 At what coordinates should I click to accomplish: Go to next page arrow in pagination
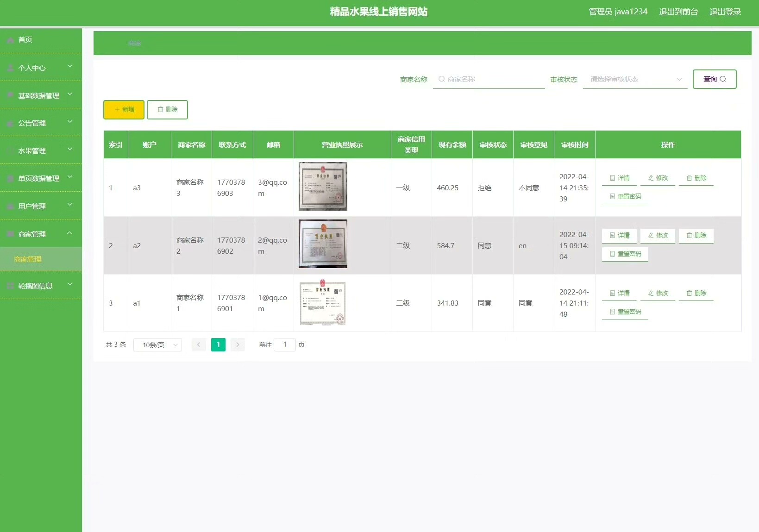tap(238, 344)
